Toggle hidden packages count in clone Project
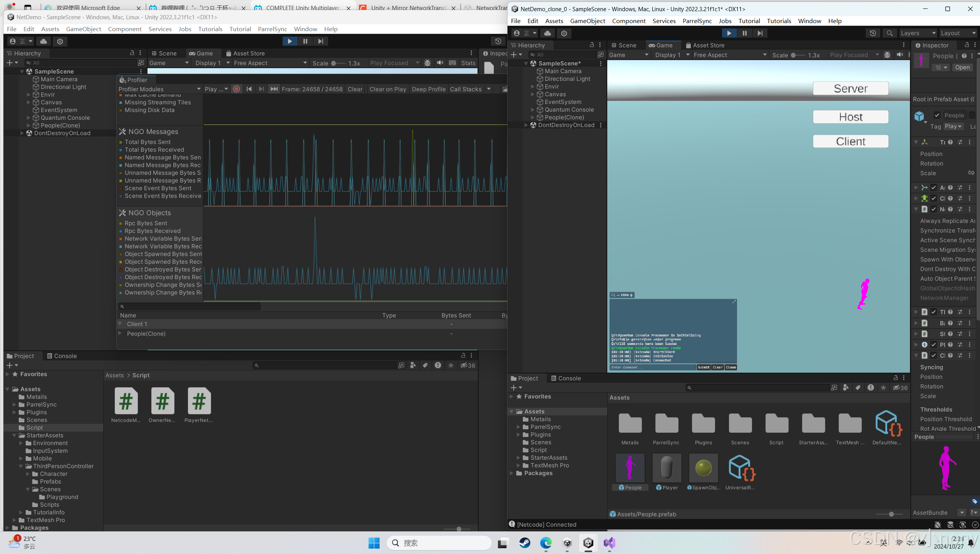The width and height of the screenshot is (980, 554). coord(900,388)
